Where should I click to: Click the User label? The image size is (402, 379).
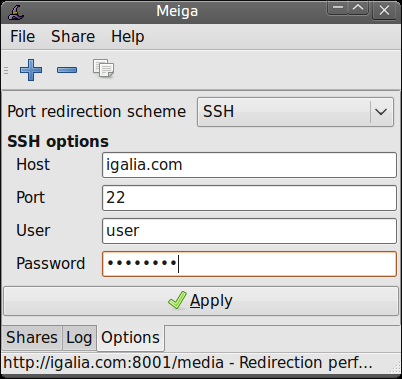coord(33,231)
